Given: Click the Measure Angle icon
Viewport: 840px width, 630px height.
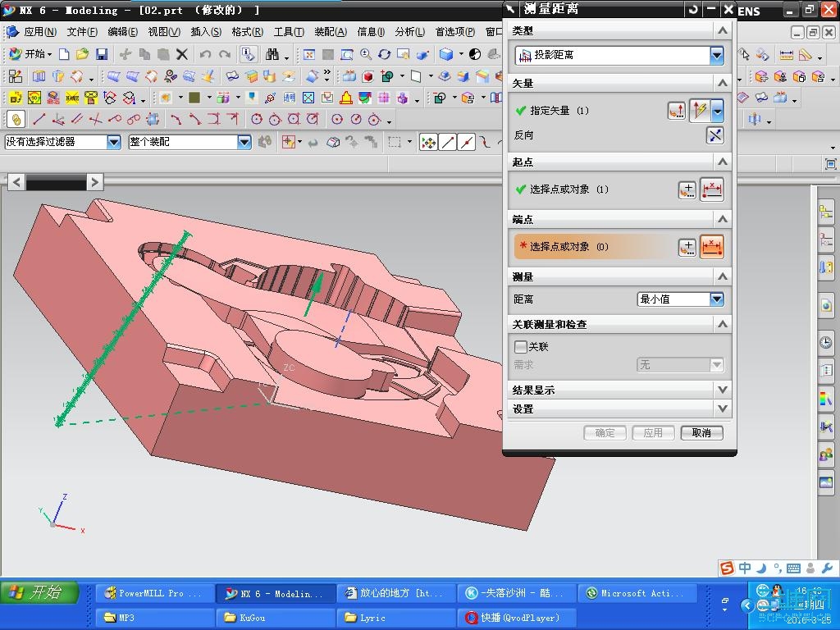Looking at the screenshot, I should coord(806,54).
